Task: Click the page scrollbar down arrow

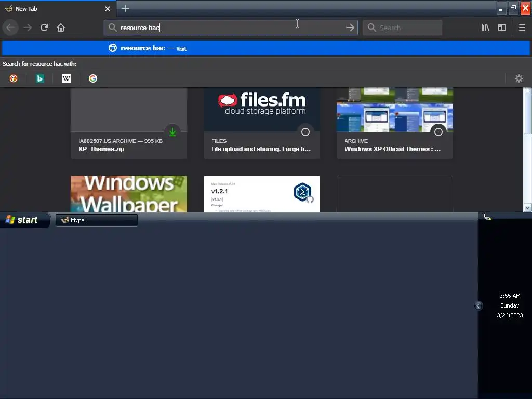Action: click(x=528, y=207)
